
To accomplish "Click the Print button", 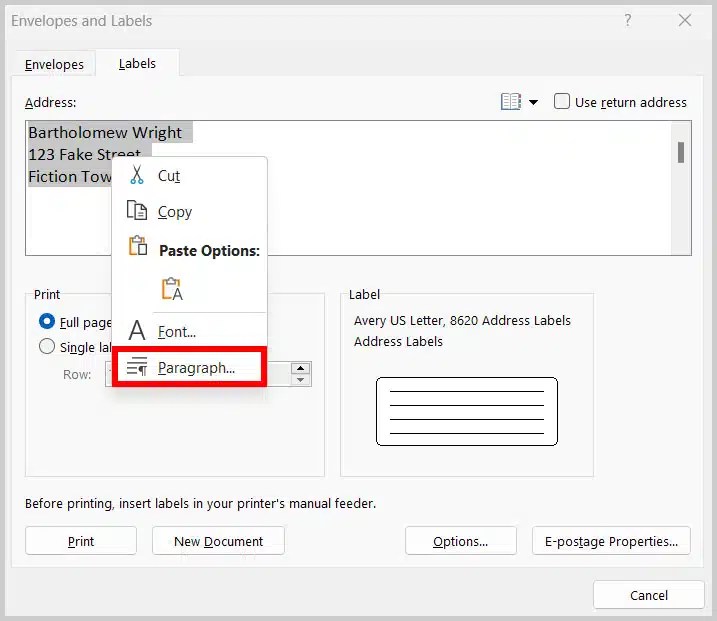I will pos(81,541).
